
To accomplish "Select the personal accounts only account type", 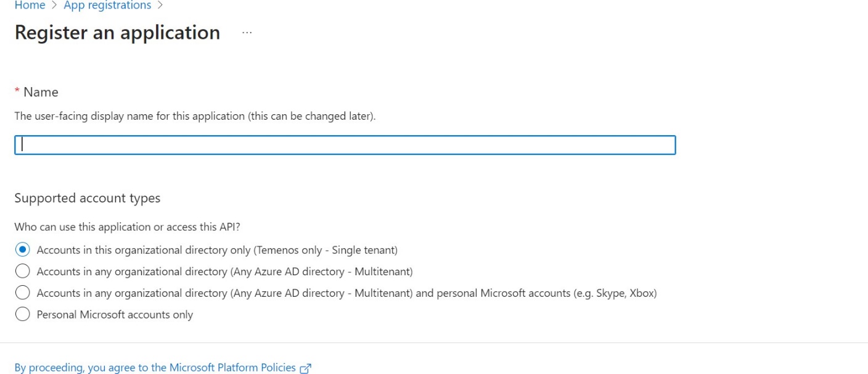I will pyautogui.click(x=22, y=313).
